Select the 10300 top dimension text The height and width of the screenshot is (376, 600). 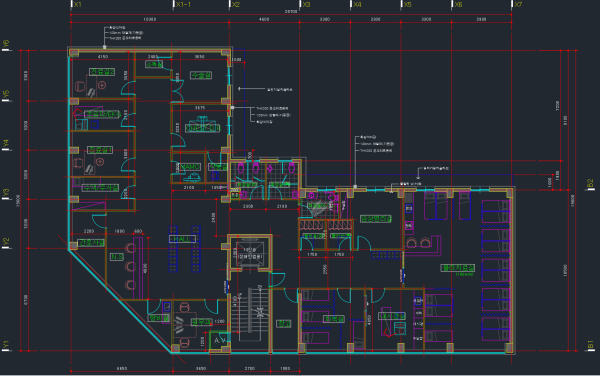tap(150, 19)
